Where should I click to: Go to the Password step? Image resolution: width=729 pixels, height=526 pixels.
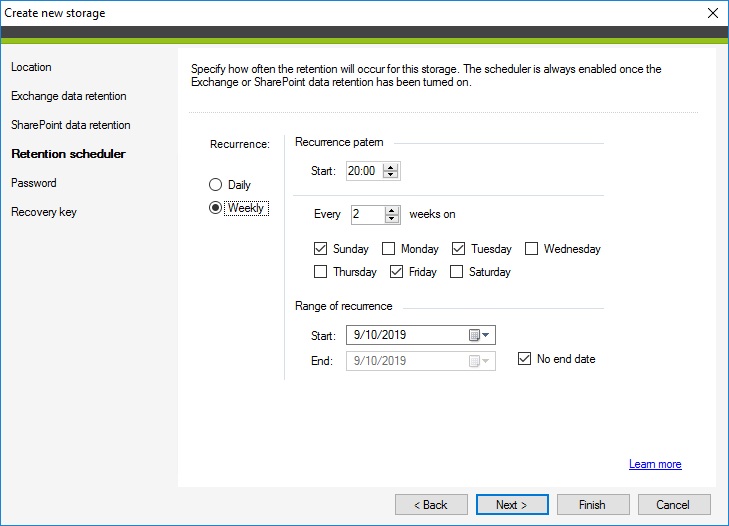coord(33,183)
